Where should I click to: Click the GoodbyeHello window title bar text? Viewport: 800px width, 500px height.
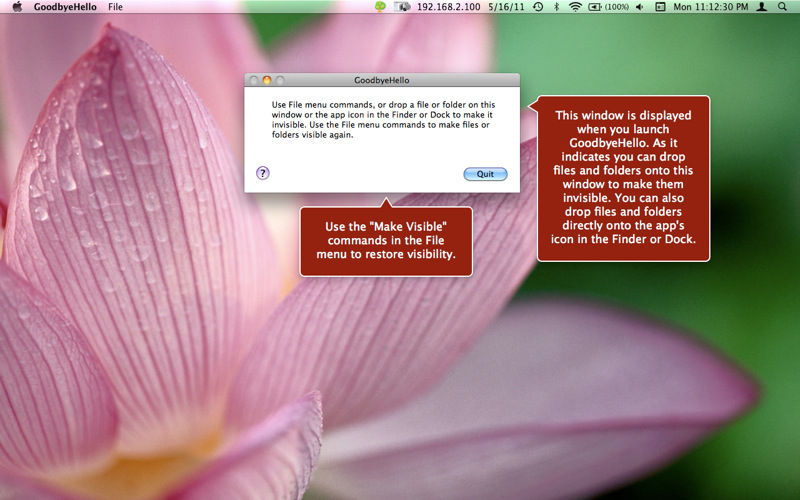click(x=382, y=80)
